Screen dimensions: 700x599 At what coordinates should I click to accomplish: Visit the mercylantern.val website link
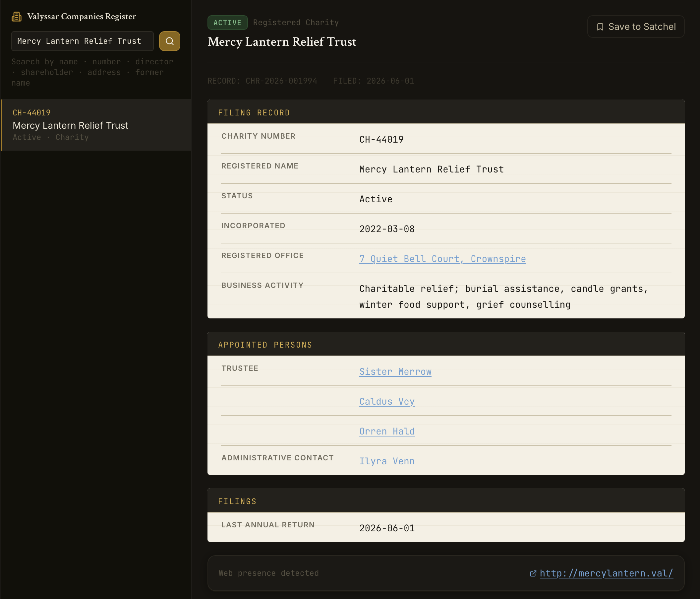607,573
